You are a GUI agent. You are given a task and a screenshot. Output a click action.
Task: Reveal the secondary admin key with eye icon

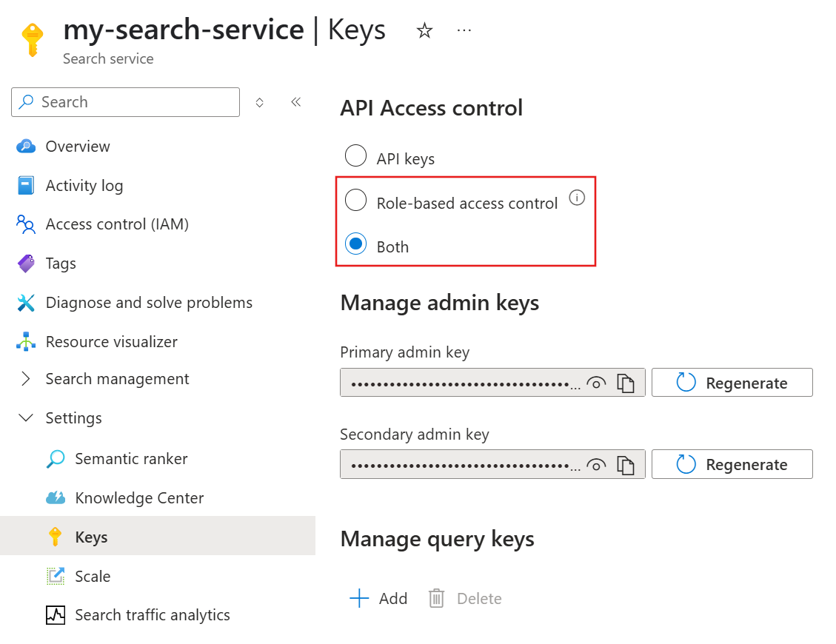coord(596,465)
